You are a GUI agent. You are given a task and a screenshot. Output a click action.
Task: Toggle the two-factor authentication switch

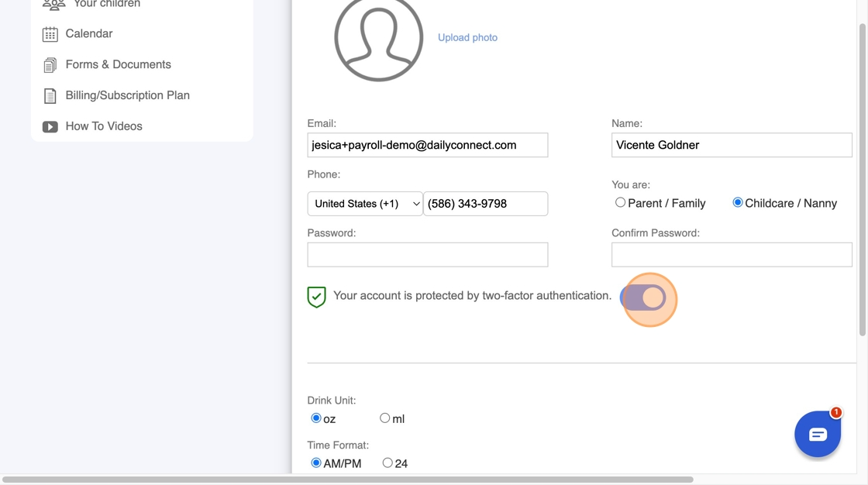point(643,298)
